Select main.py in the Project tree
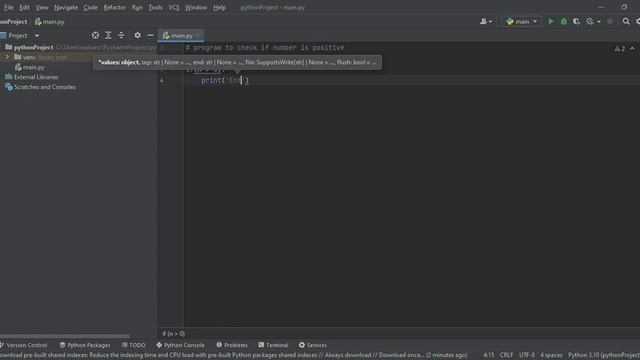This screenshot has height=360, width=640. point(30,67)
